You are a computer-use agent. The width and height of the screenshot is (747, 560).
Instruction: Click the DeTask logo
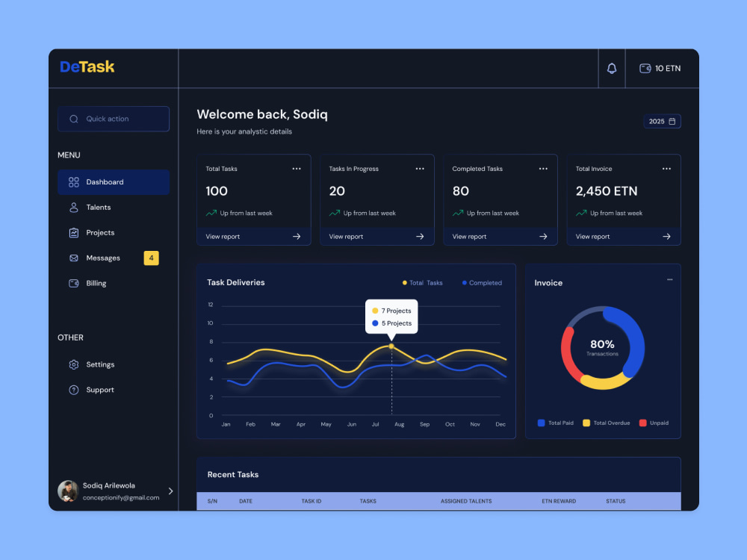click(x=87, y=66)
